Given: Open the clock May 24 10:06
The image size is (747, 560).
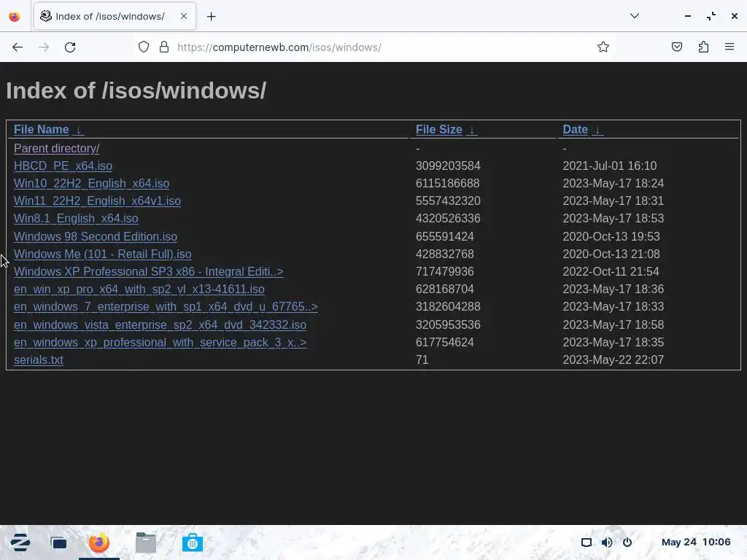Looking at the screenshot, I should coord(695,542).
